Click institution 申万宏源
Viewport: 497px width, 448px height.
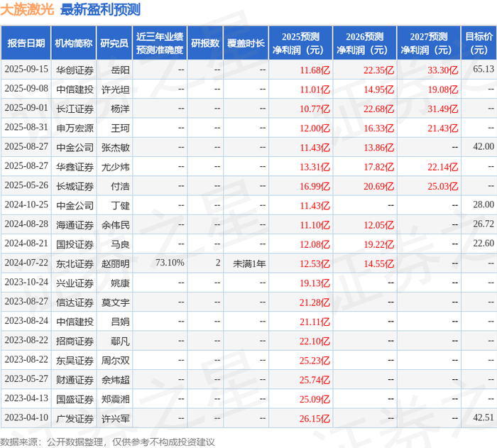pyautogui.click(x=75, y=128)
